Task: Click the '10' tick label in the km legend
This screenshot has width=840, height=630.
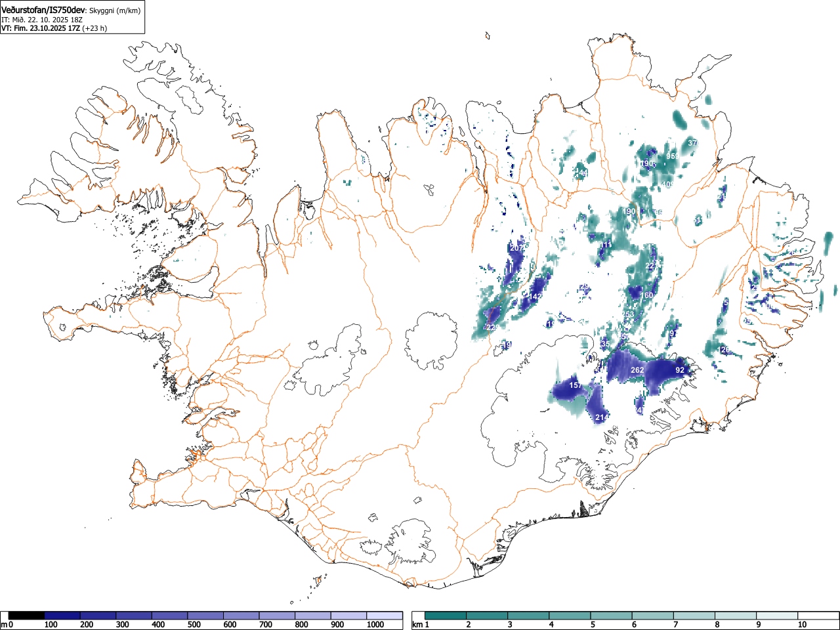Action: pos(802,625)
